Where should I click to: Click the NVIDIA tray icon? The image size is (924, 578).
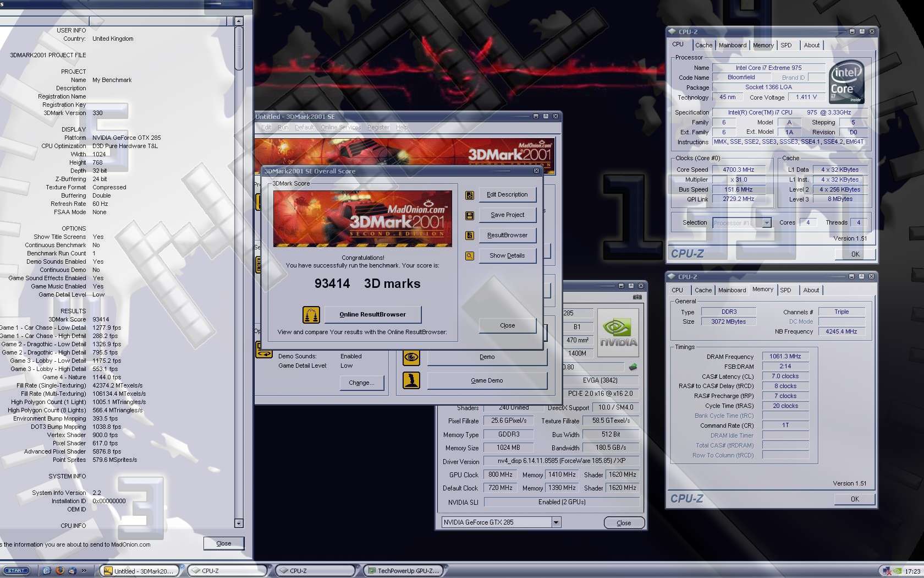coord(898,571)
